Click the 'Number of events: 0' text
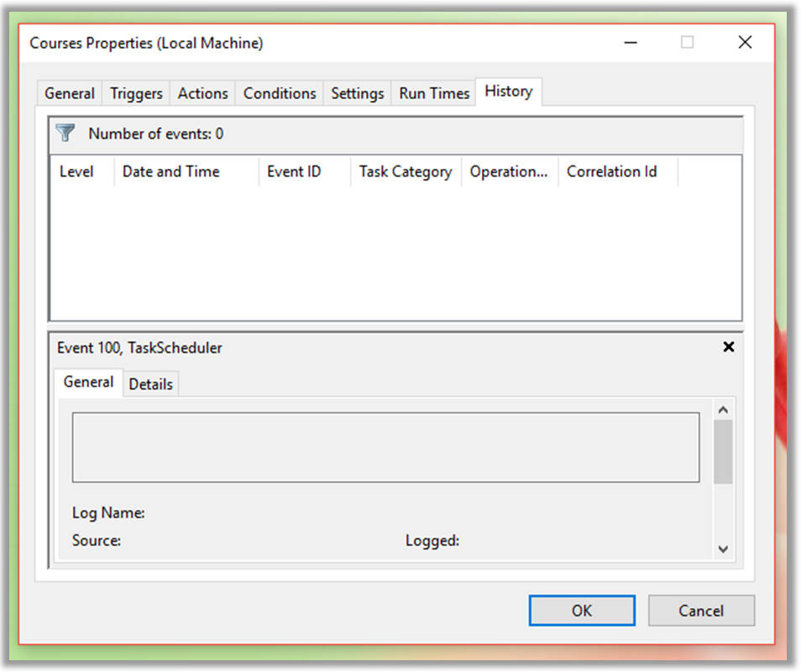 click(156, 134)
